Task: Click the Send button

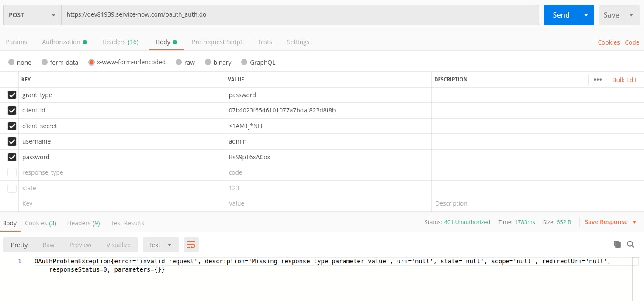Action: click(561, 14)
